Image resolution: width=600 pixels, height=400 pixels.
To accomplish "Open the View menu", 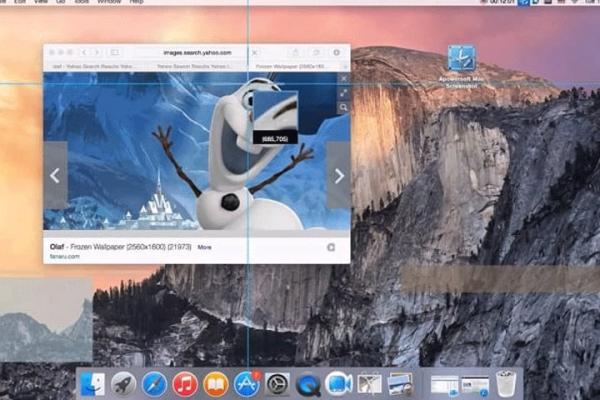I will tap(41, 2).
